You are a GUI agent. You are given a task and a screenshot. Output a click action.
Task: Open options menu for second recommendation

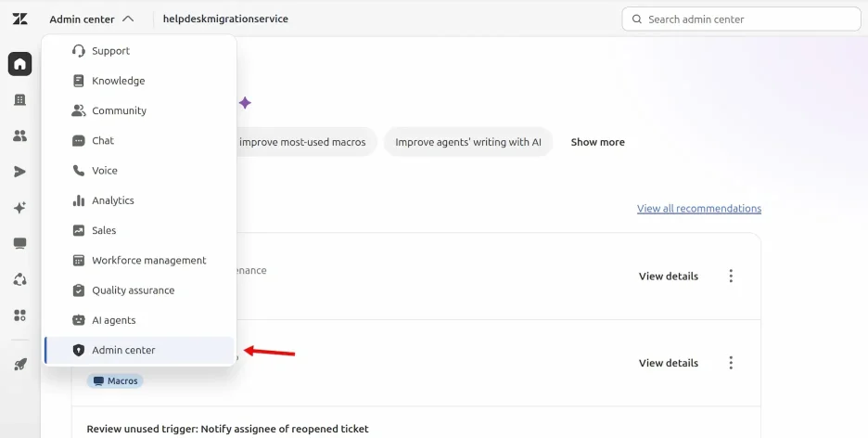coord(731,363)
